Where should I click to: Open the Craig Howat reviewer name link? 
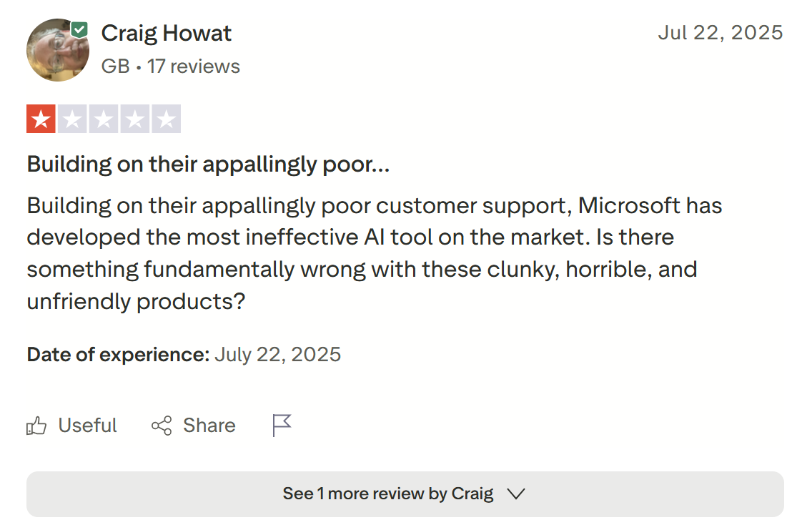[167, 33]
